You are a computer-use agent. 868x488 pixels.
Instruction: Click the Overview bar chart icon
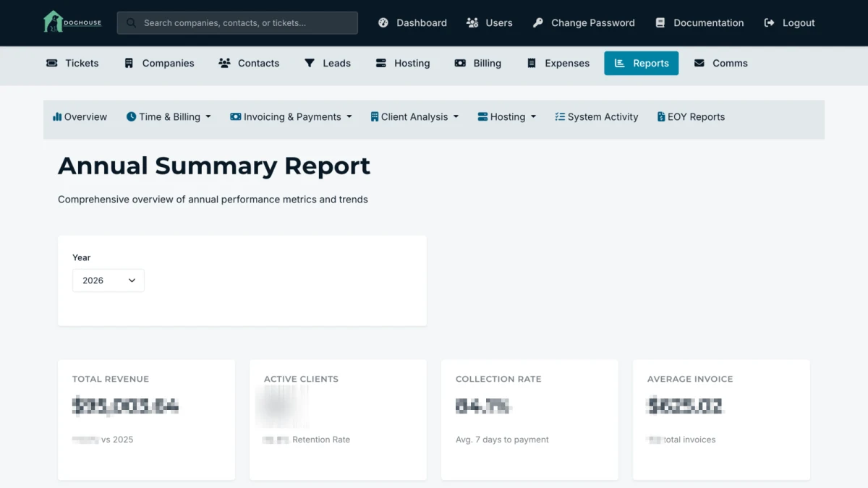point(57,116)
